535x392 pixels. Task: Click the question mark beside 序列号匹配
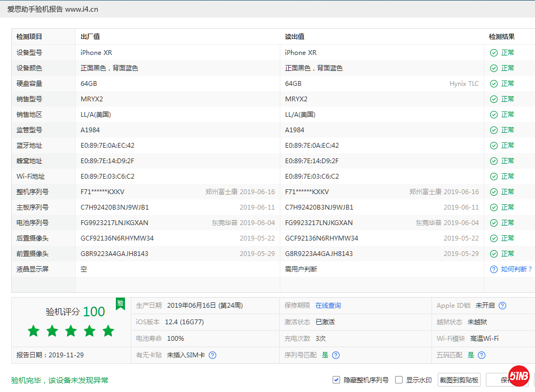(335, 355)
